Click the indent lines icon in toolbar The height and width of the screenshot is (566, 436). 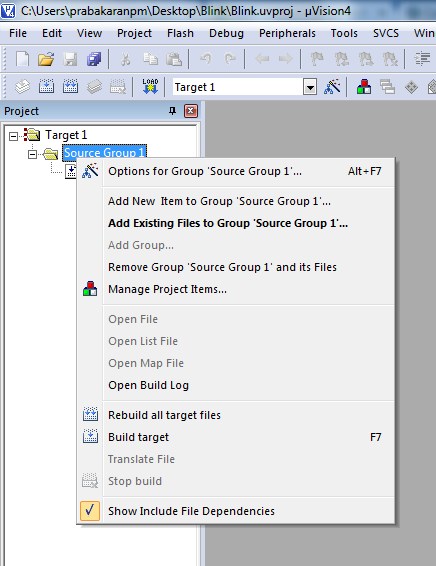pos(422,58)
